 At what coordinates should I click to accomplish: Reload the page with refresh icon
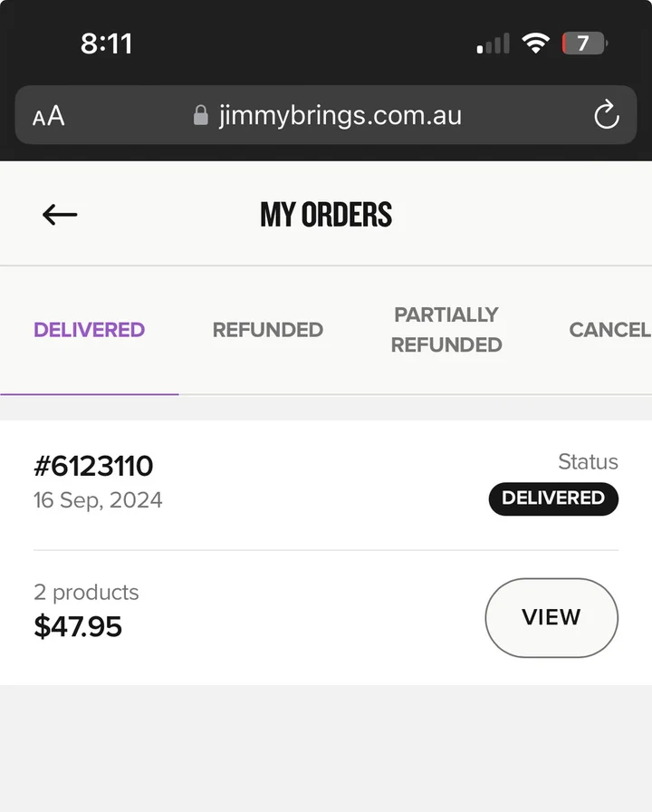606,115
